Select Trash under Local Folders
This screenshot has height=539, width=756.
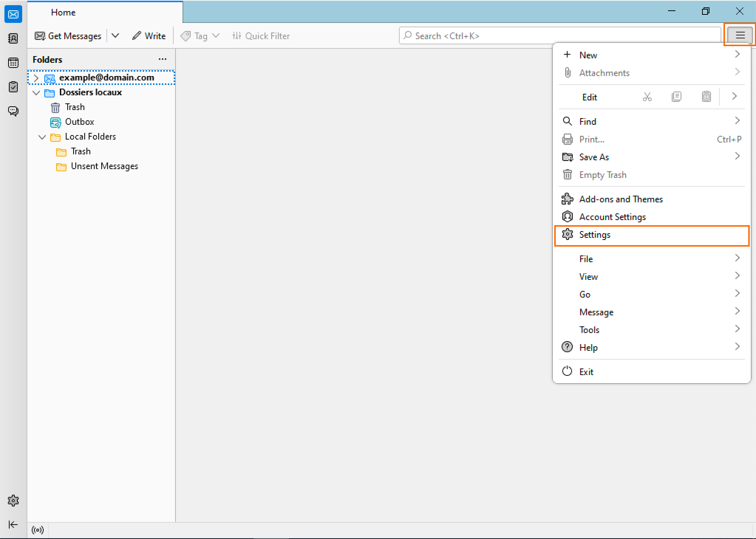tap(101, 151)
